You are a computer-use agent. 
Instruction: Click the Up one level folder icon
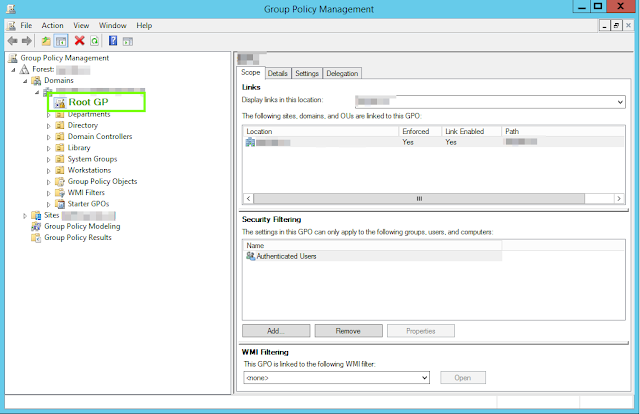click(x=46, y=41)
